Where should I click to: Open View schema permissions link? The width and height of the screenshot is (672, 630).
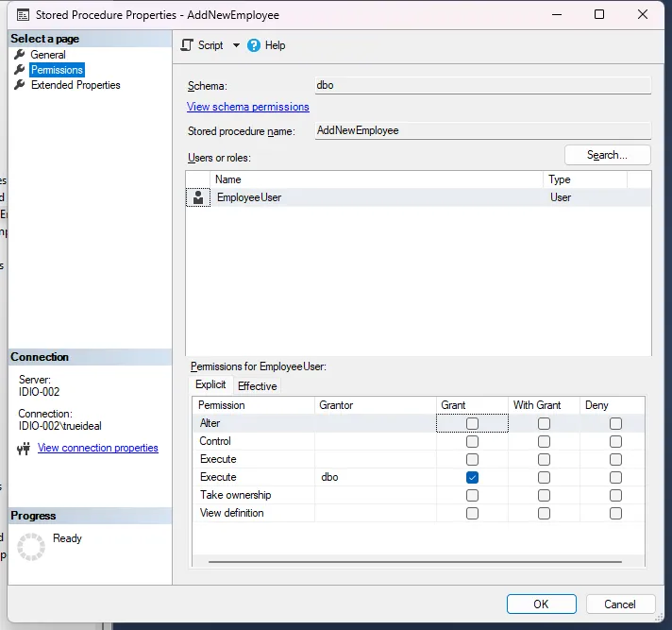point(247,107)
